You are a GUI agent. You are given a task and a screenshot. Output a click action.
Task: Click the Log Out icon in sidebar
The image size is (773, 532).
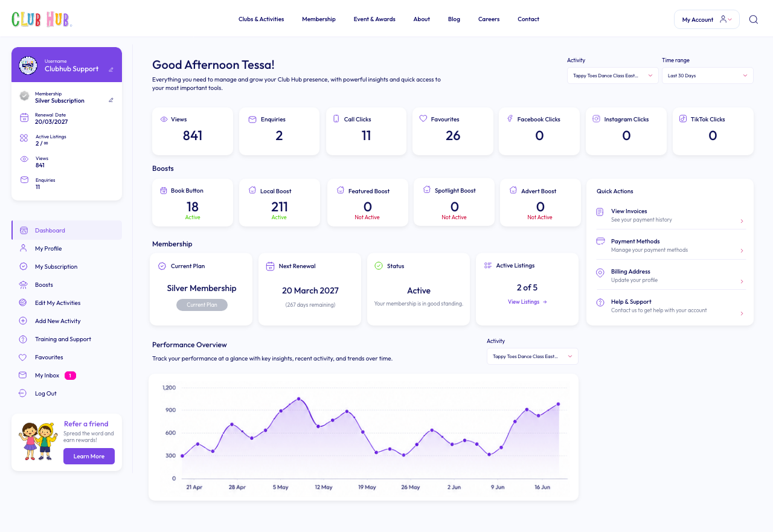23,393
